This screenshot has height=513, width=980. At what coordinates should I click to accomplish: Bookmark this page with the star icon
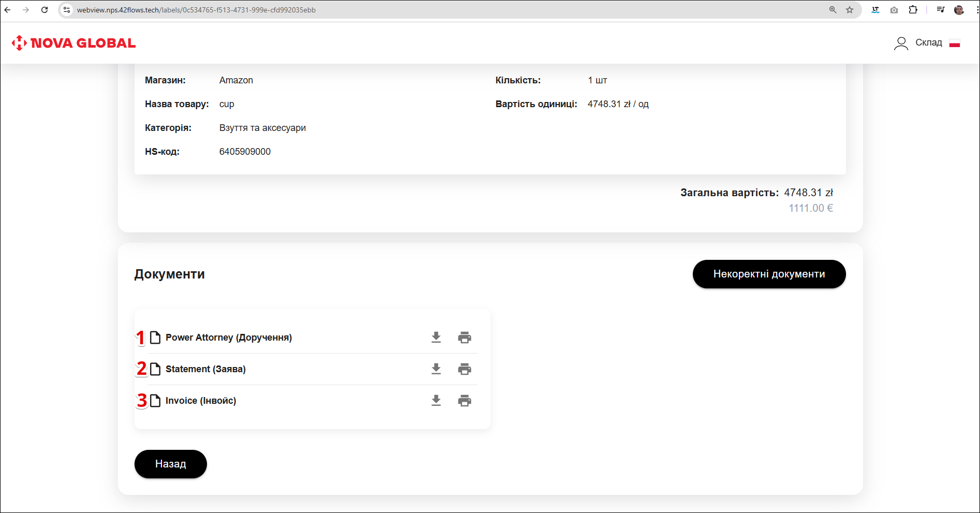click(850, 10)
